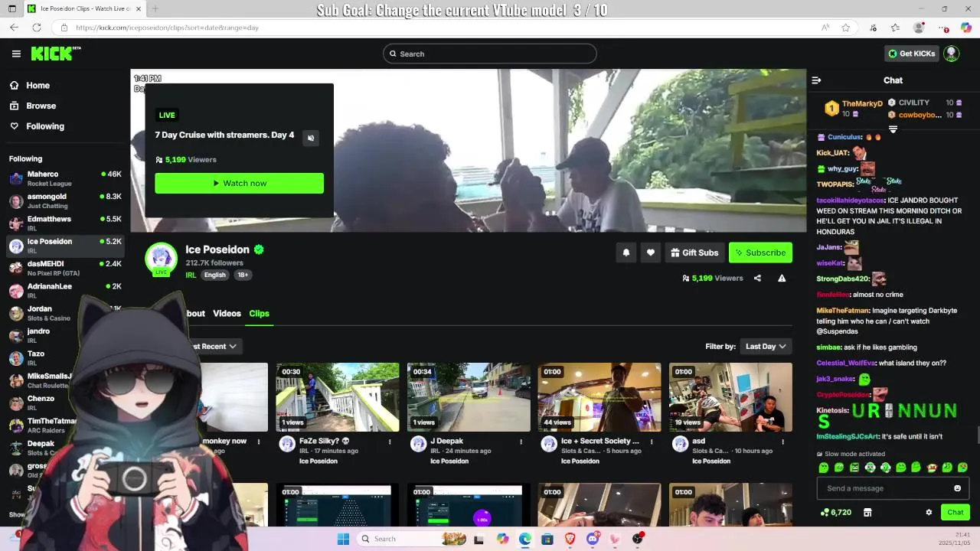The image size is (980, 551).
Task: Focus the Kick search field
Action: tap(490, 54)
